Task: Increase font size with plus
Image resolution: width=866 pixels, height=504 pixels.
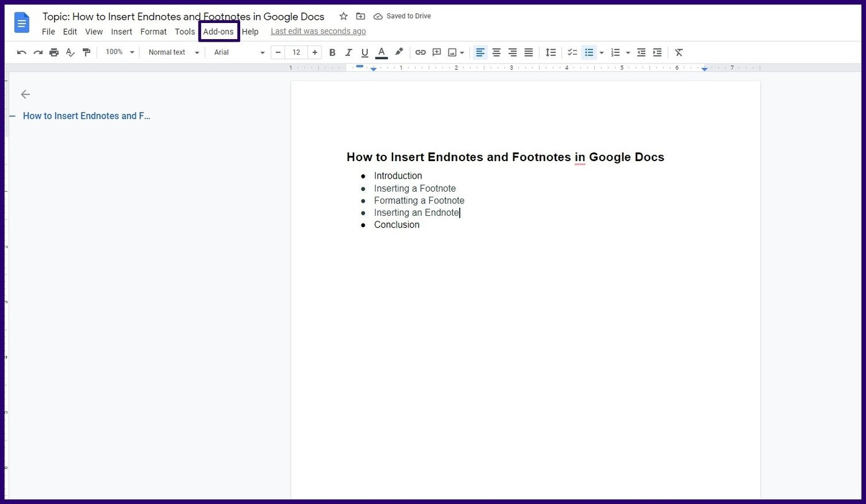Action: (x=315, y=52)
